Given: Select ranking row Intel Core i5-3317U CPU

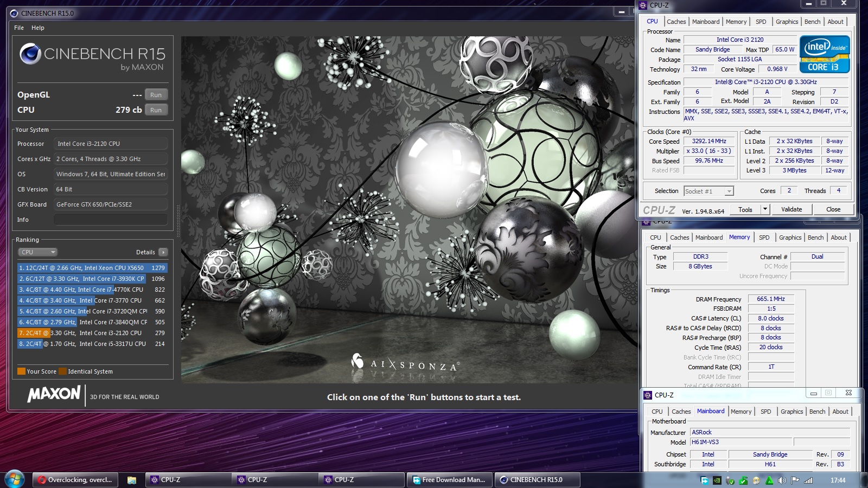Looking at the screenshot, I should [92, 344].
